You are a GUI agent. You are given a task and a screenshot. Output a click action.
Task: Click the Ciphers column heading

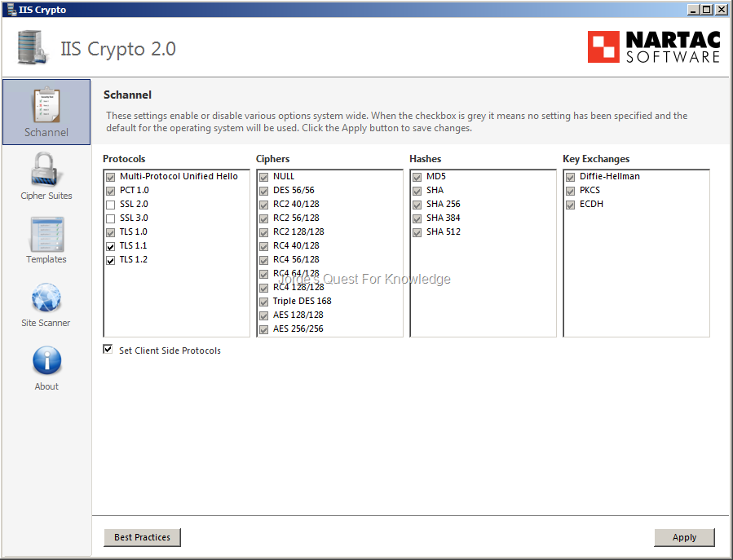click(272, 159)
